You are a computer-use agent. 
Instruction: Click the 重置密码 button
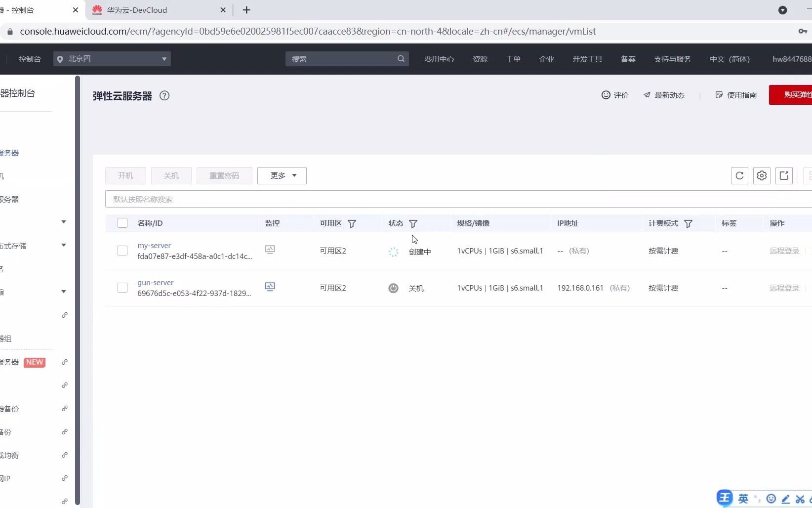point(224,175)
